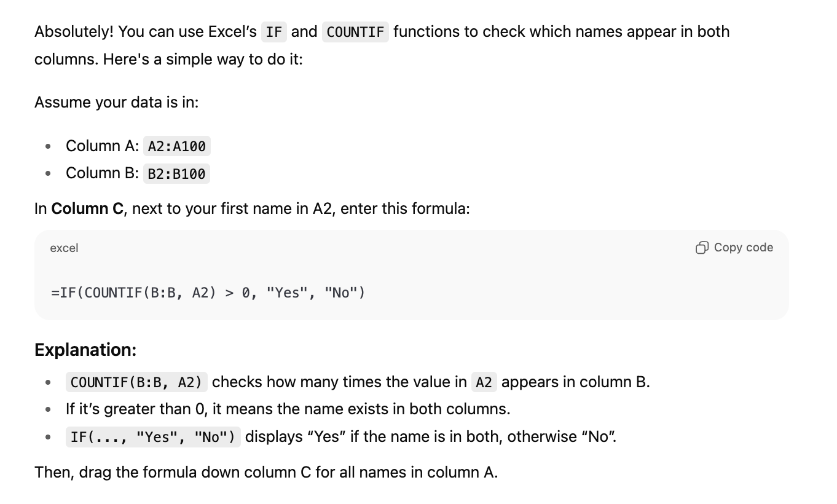Click the excel language label in code block
This screenshot has height=504, width=837.
64,248
